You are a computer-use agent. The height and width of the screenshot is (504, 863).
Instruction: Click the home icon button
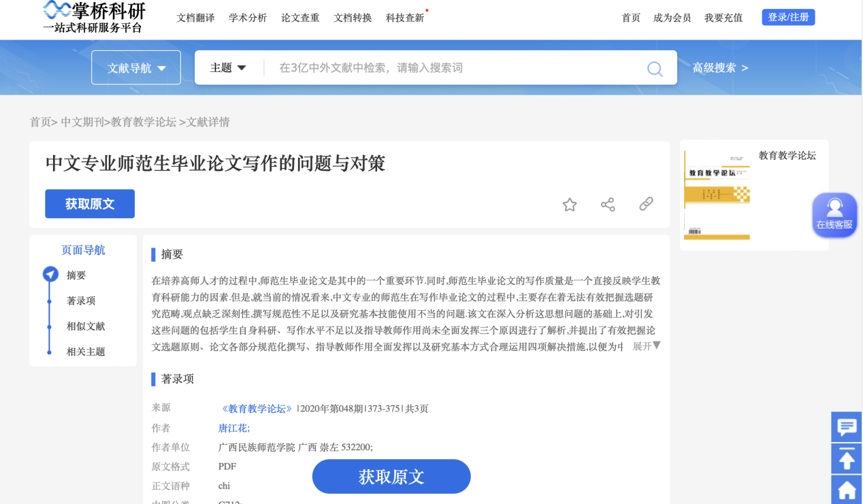[x=847, y=490]
